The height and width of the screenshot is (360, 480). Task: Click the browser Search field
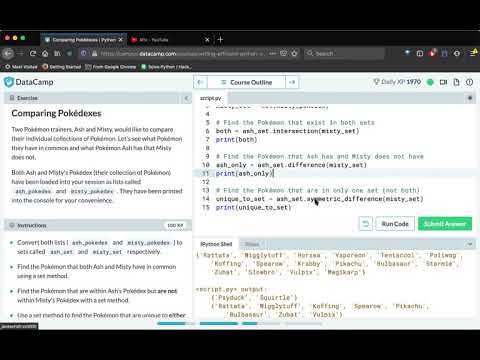pyautogui.click(x=344, y=53)
